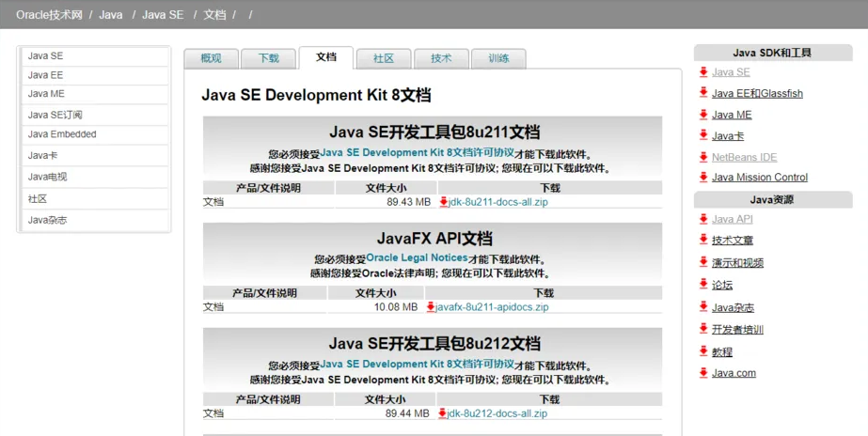Image resolution: width=868 pixels, height=436 pixels.
Task: Click red arrow icon next to Java Mission Control
Action: pos(703,177)
